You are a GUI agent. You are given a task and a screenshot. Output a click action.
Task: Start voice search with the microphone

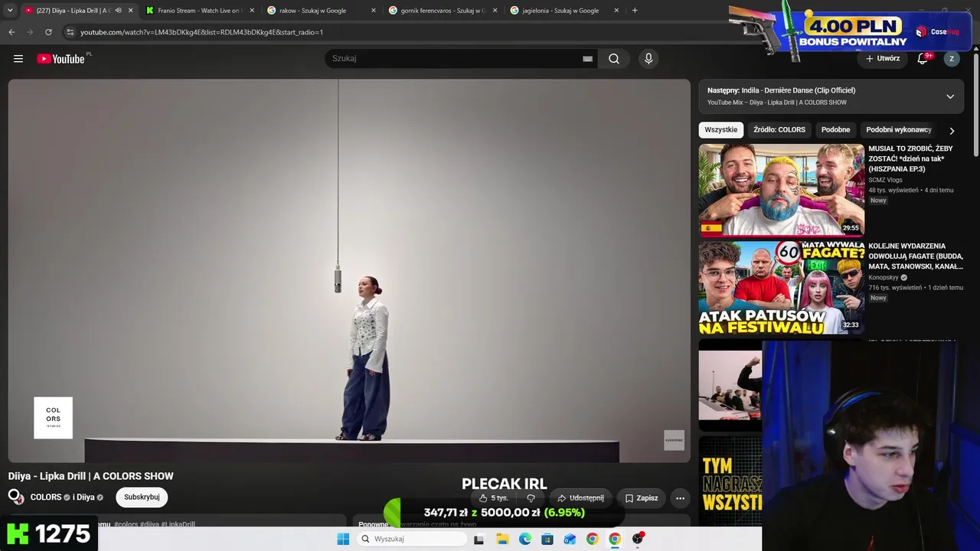(x=648, y=59)
